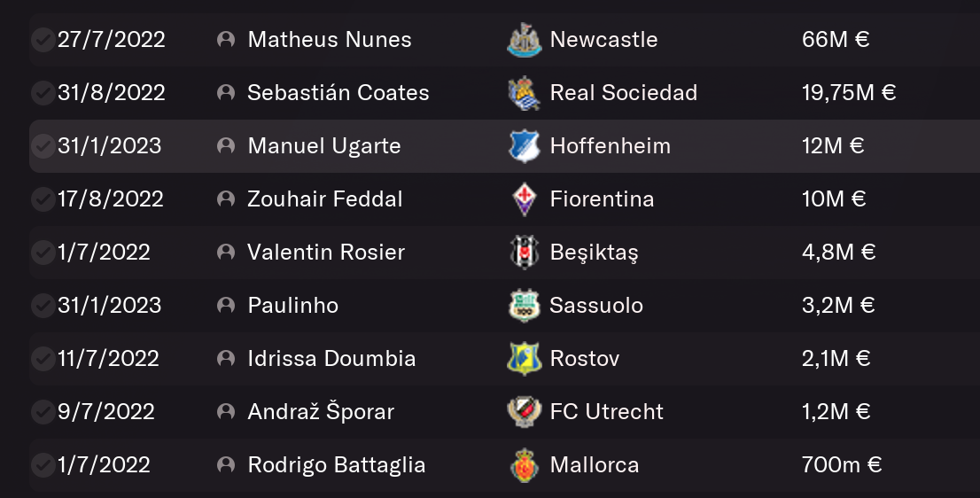The image size is (980, 498).
Task: Open Valentin Rosier player link
Action: coord(326,252)
